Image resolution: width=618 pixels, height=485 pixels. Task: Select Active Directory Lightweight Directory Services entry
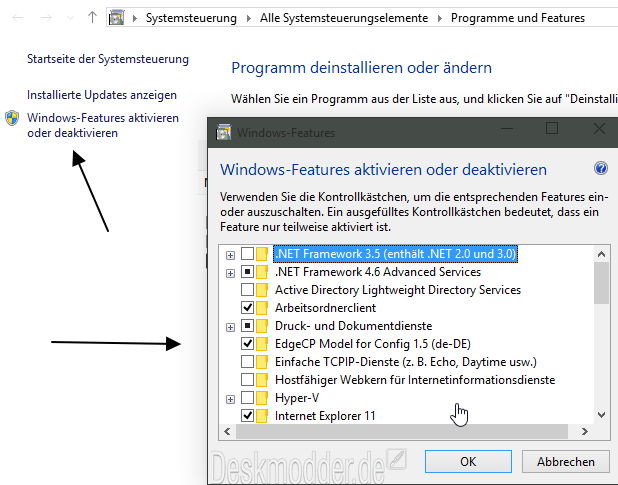coord(398,290)
